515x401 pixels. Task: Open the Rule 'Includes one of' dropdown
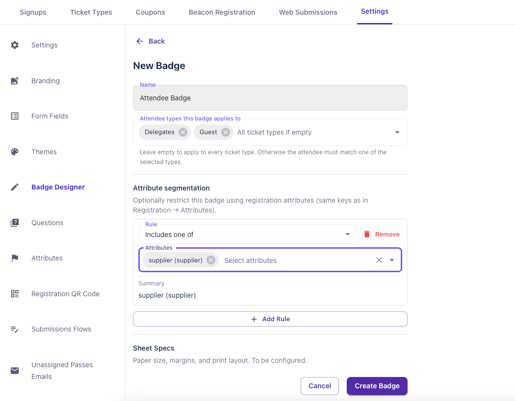[x=247, y=234]
